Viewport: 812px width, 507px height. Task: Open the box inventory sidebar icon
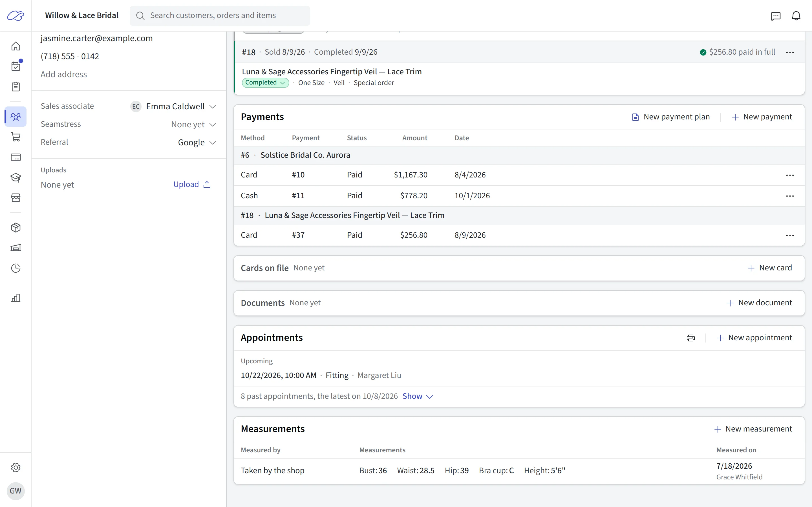16,228
